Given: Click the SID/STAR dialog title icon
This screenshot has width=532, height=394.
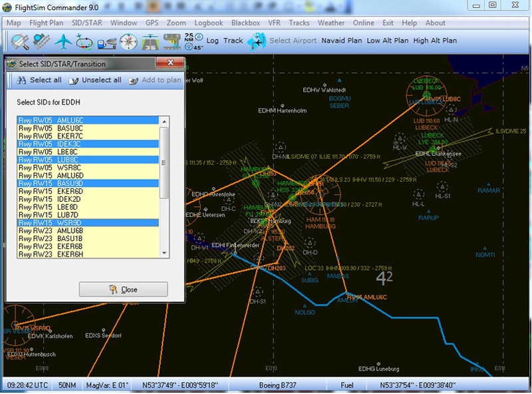Looking at the screenshot, I should point(11,63).
